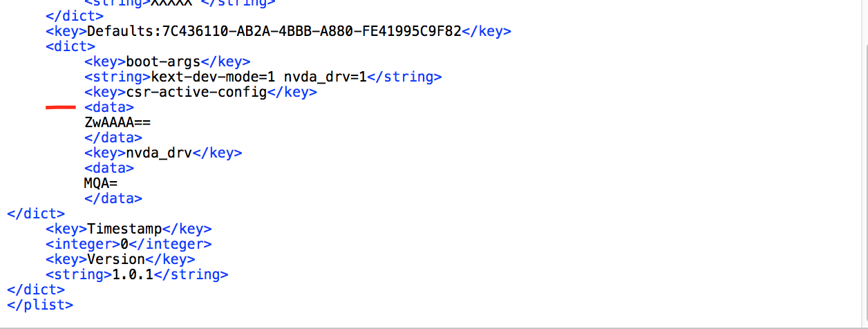This screenshot has height=329, width=868.
Task: Click the closing dict tag above Timestamp key
Action: coord(36,214)
